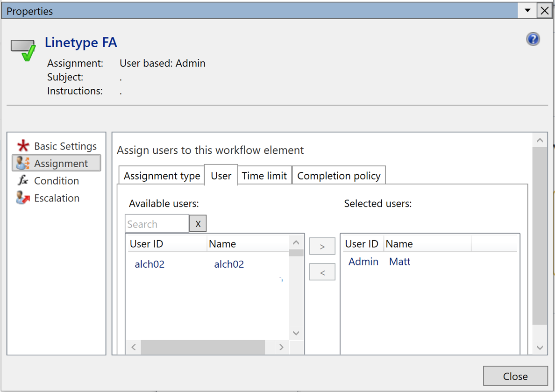Sort Selected users by User ID header

pos(363,243)
